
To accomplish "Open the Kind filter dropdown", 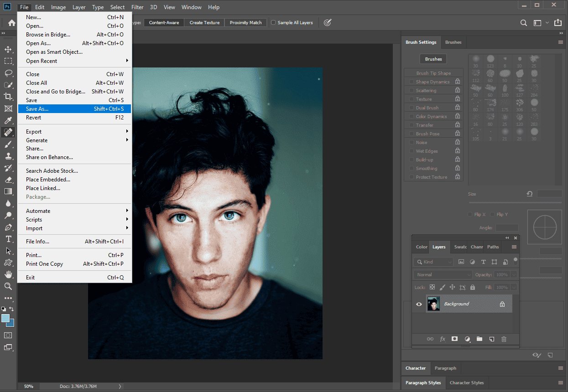I will click(433, 262).
